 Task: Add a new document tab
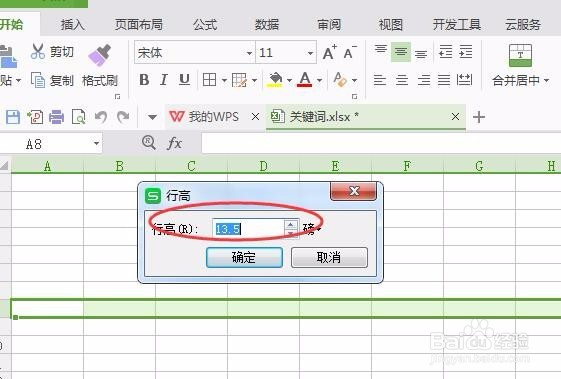point(479,117)
